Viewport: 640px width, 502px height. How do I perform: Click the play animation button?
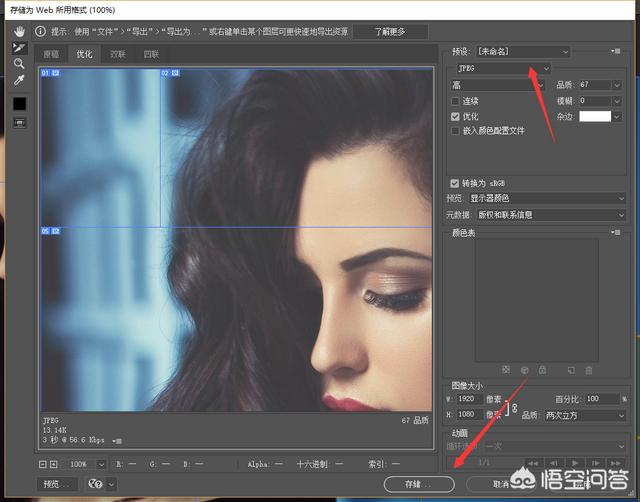(575, 463)
